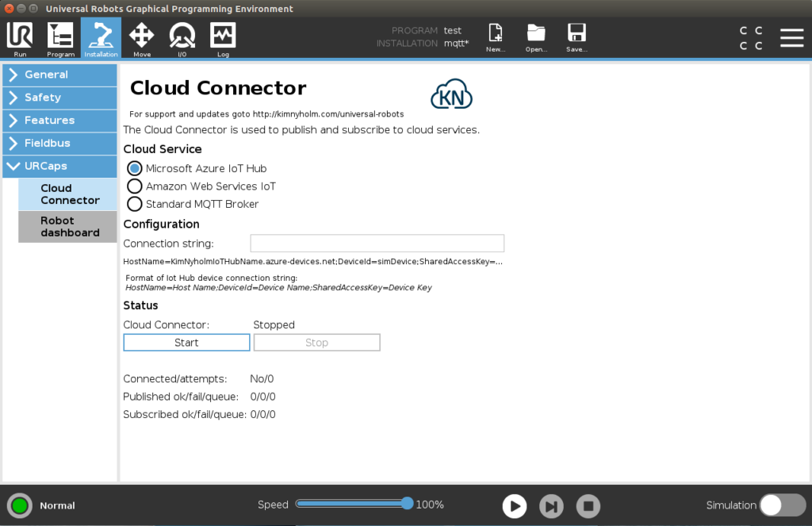The height and width of the screenshot is (526, 812).
Task: Expand the Safety section
Action: (x=59, y=98)
